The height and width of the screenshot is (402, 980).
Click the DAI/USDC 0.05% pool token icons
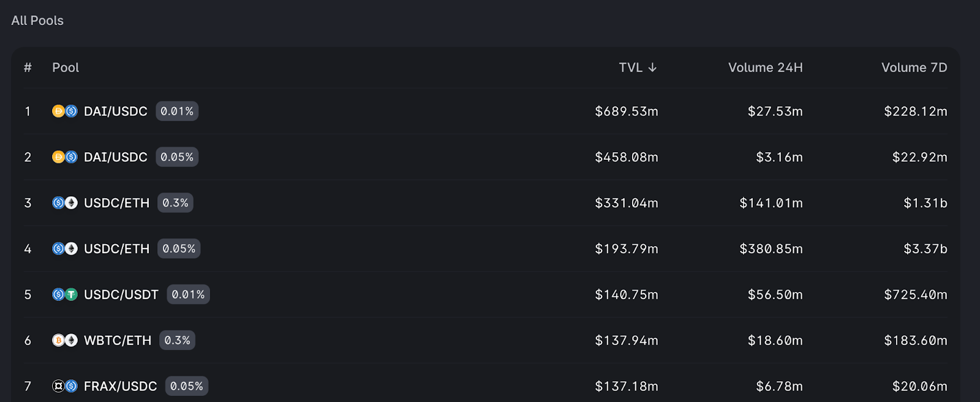65,157
